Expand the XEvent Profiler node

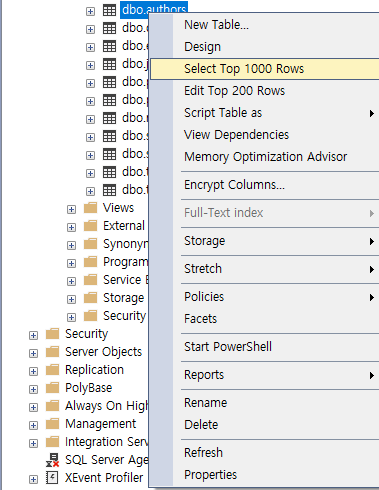[x=33, y=479]
